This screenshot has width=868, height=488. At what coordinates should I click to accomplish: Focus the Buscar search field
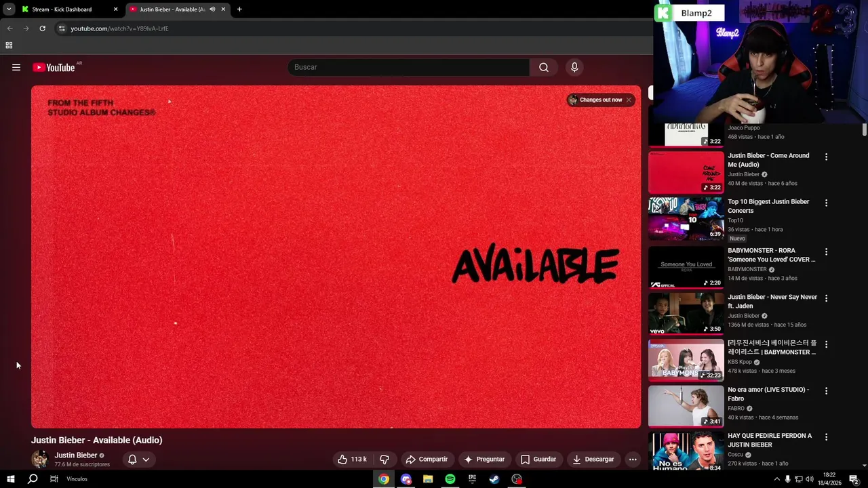[x=408, y=67]
